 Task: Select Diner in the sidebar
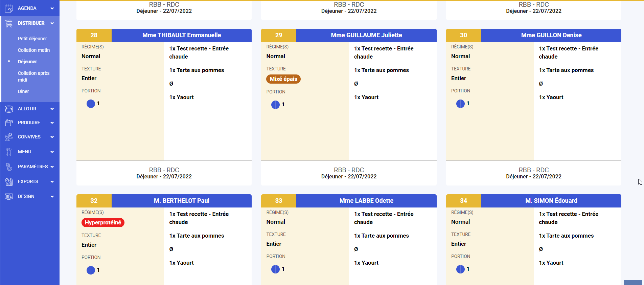click(23, 91)
